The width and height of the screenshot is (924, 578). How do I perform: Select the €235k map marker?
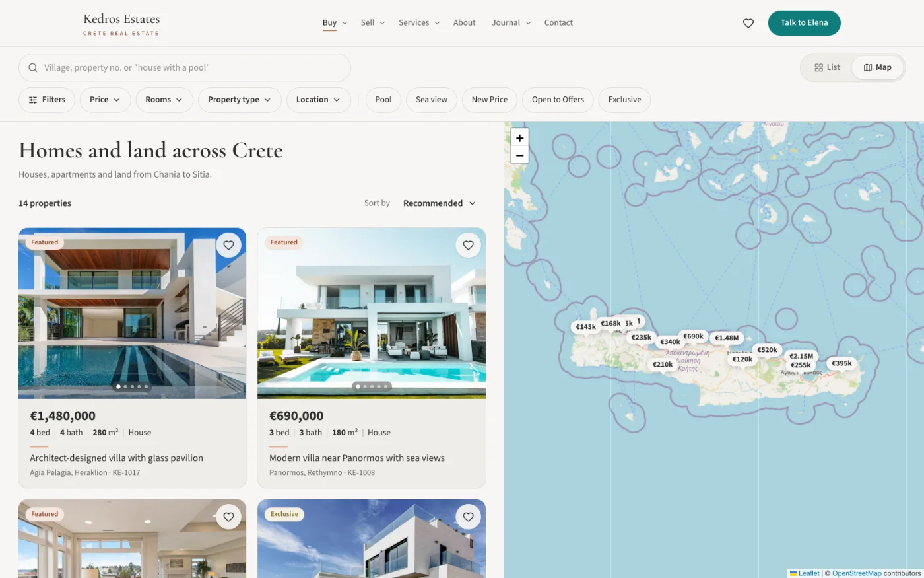[641, 337]
